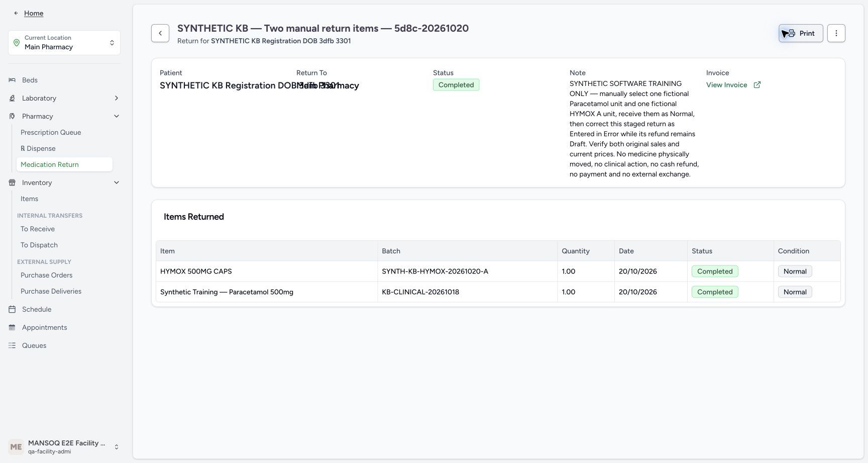
Task: Click batch KB-CLINICAL-20261018
Action: coord(420,292)
